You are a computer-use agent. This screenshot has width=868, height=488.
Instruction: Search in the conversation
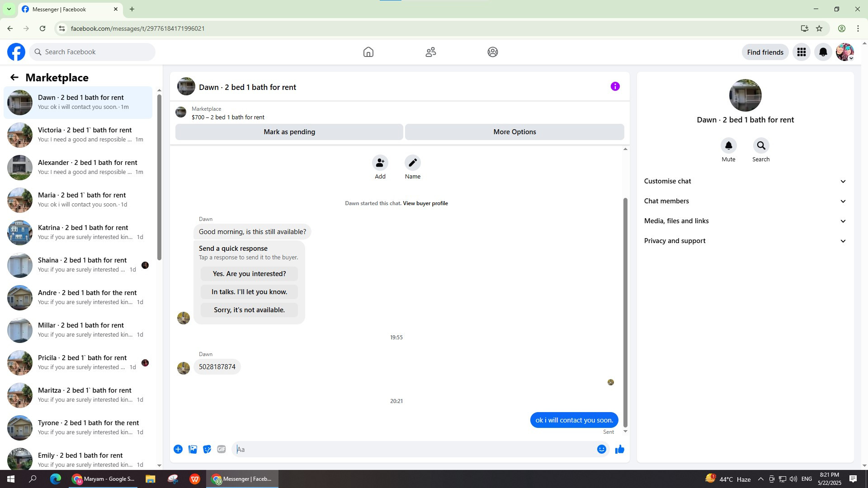(x=761, y=145)
